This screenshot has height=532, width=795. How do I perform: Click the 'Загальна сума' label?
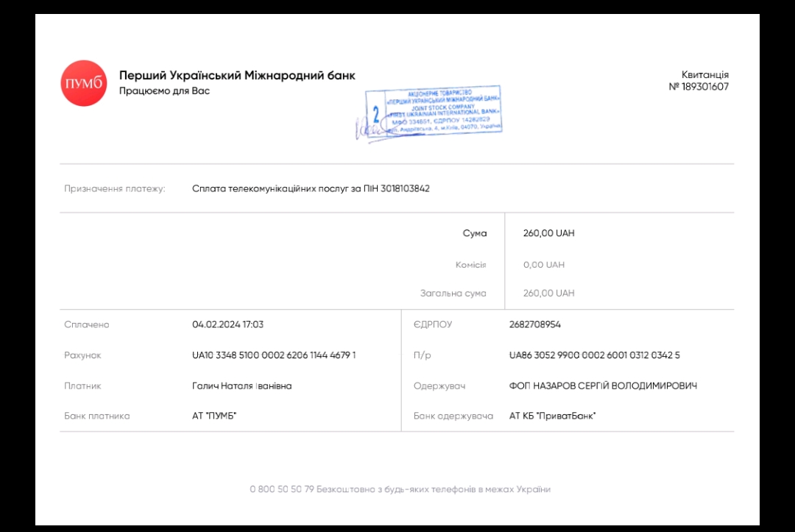click(453, 294)
